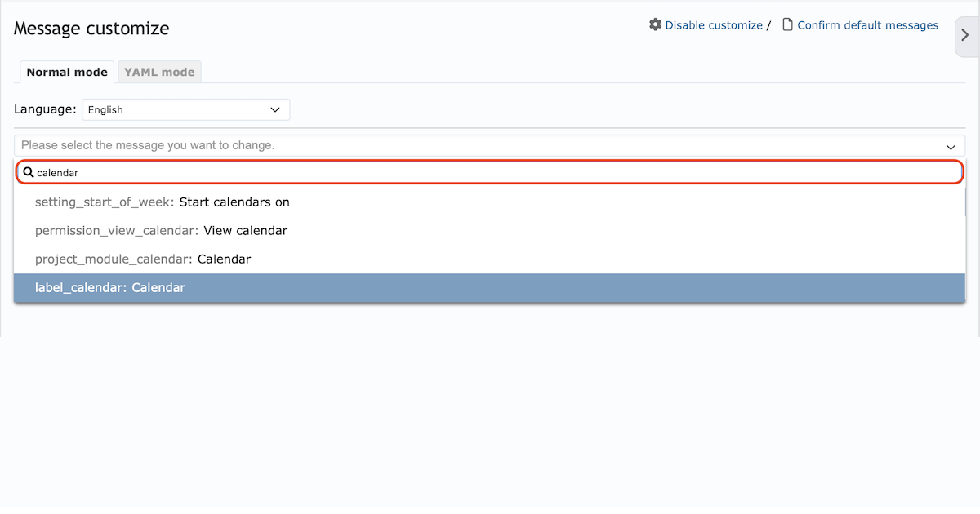The width and height of the screenshot is (980, 514).
Task: Expand the English language selector arrow
Action: (275, 109)
